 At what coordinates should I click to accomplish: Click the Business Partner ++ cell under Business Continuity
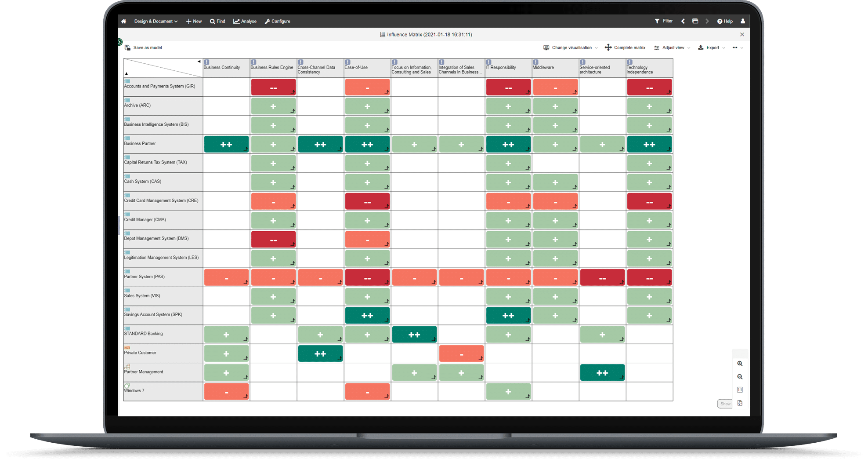click(x=226, y=144)
